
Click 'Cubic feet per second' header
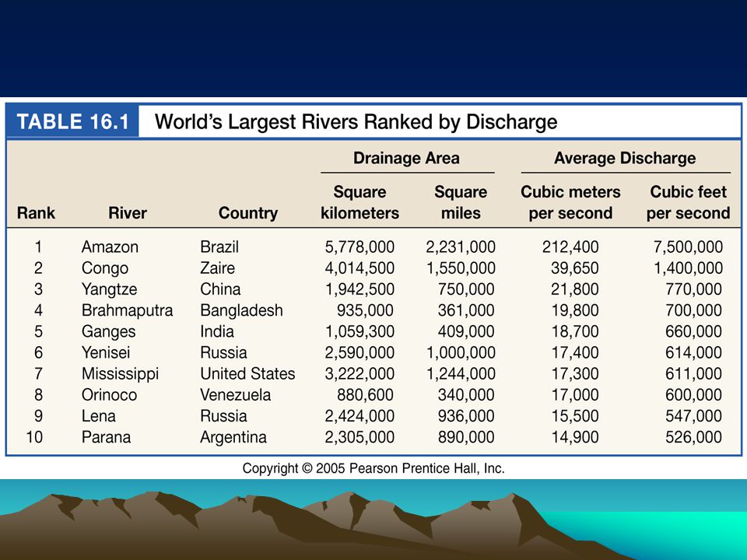tap(688, 202)
